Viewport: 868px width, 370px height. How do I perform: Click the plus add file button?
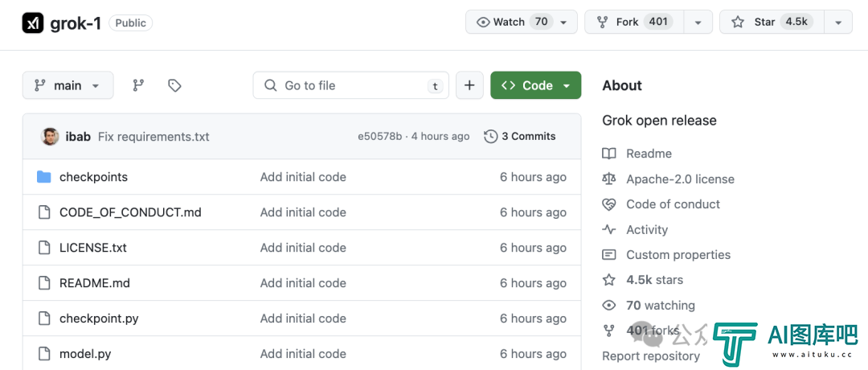click(x=469, y=85)
